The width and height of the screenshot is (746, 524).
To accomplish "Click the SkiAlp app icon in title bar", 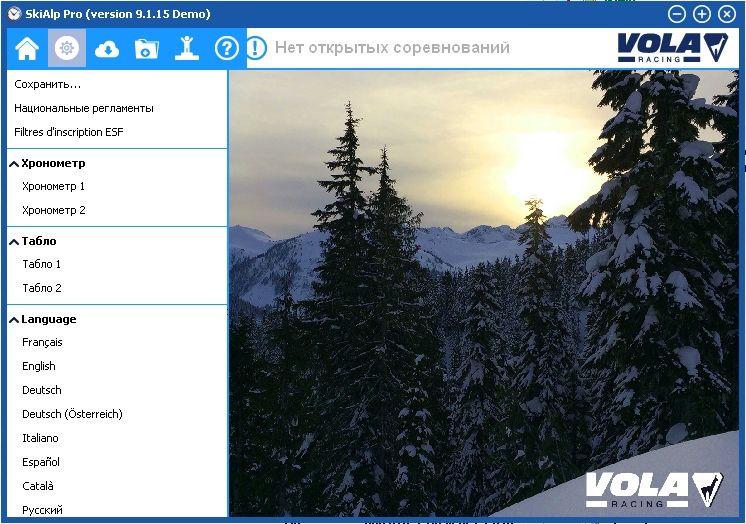I will coord(15,14).
